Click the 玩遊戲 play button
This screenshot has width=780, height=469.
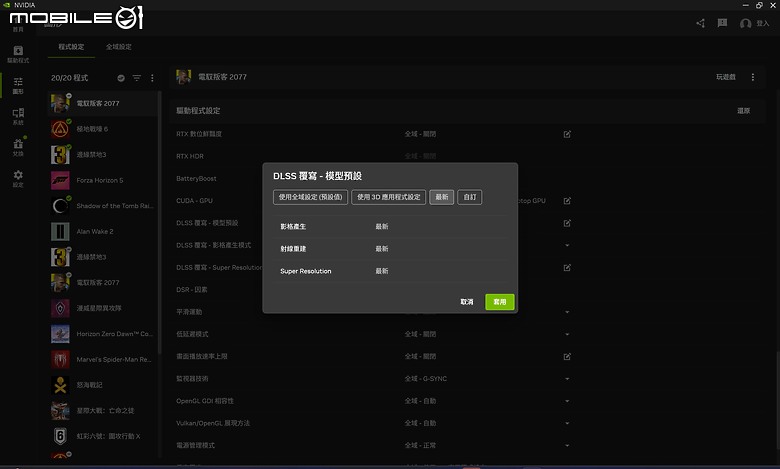coord(725,77)
